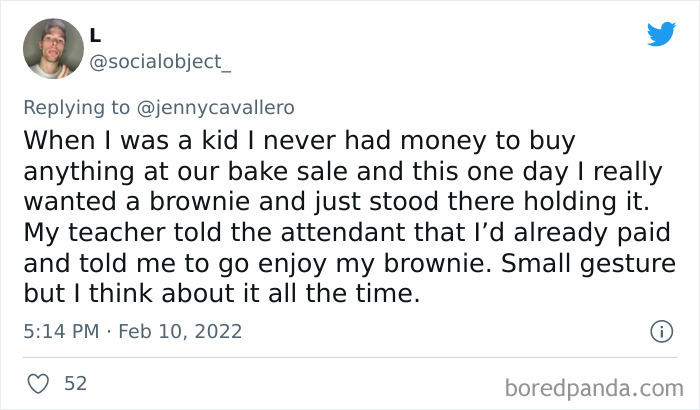Click the 5:14 PM timestamp

pos(61,330)
